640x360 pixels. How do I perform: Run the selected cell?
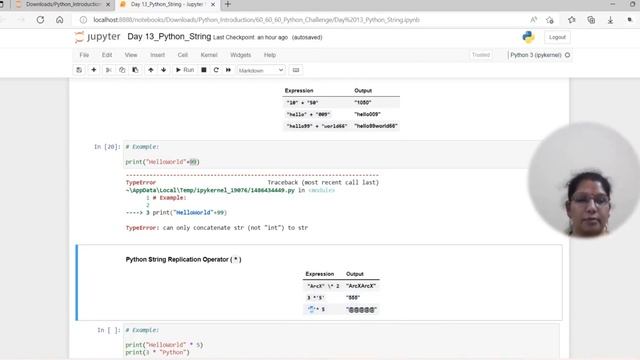pos(184,70)
